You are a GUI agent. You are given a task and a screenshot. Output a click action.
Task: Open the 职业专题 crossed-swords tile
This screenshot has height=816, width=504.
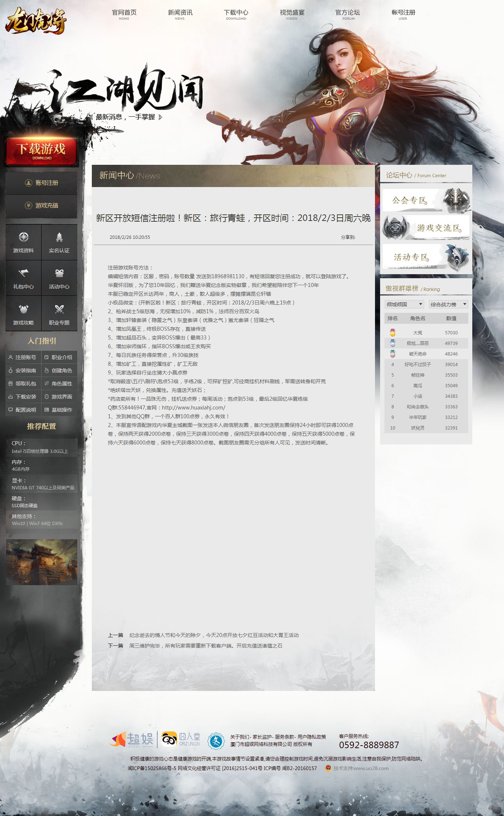coord(59,314)
